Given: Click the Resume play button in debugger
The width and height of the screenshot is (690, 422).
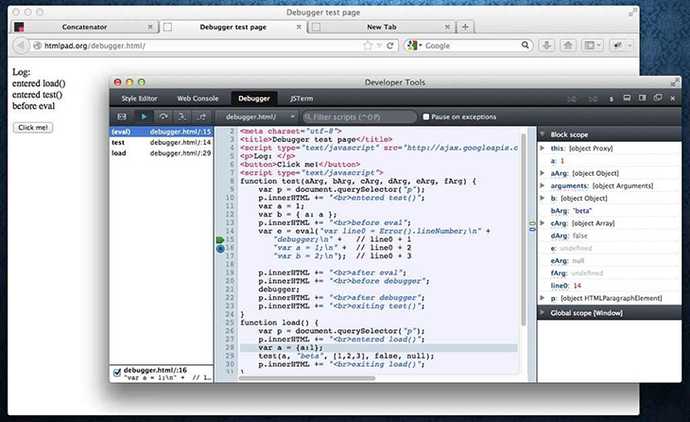Looking at the screenshot, I should point(144,117).
